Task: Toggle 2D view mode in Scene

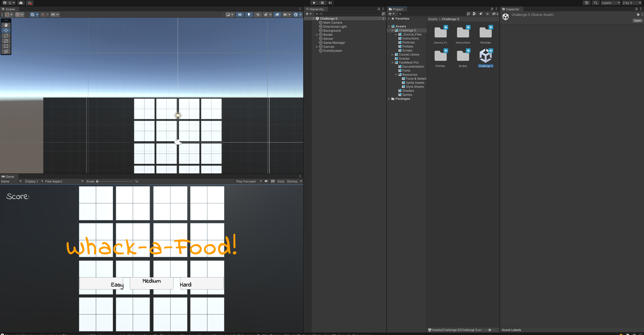Action: coord(240,15)
